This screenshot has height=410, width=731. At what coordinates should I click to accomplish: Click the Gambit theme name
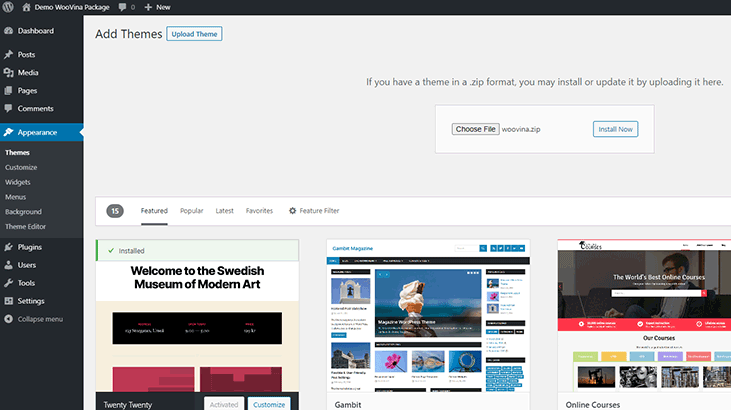click(348, 404)
